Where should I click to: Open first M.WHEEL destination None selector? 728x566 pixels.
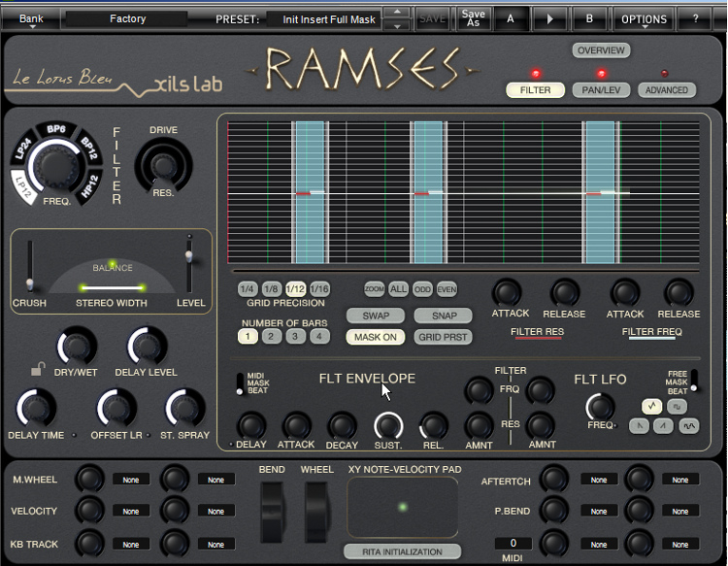[130, 480]
